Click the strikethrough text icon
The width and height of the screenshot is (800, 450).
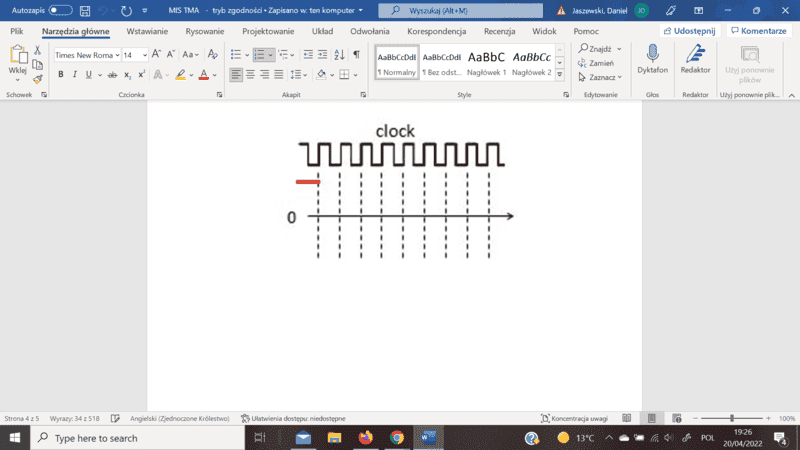point(112,75)
